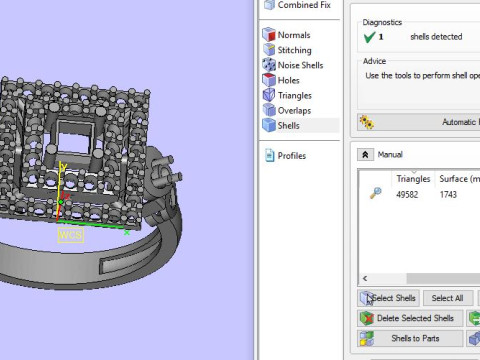Run the Automatic fix button

419,122
